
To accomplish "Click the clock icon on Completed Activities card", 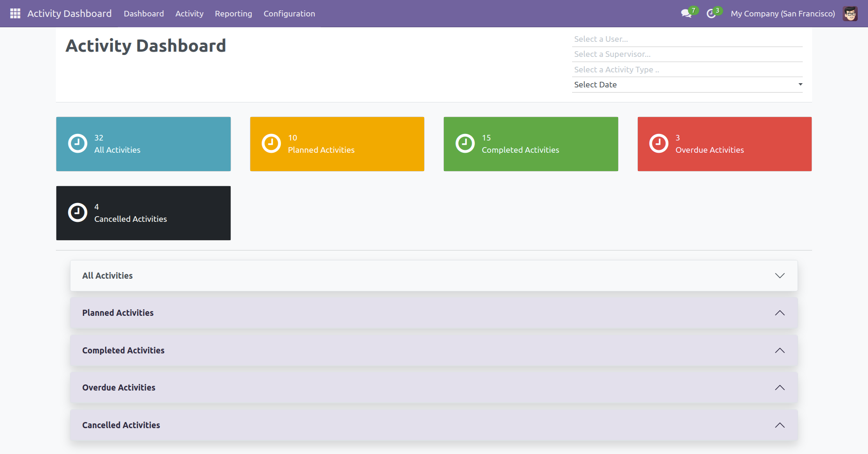I will tap(465, 144).
